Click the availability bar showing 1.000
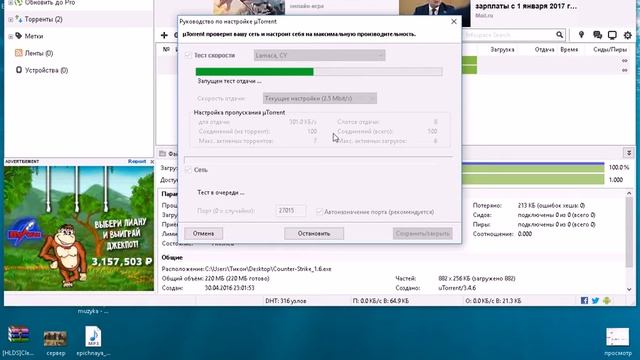Screen dimensions: 640x360 pyautogui.click(x=533, y=180)
